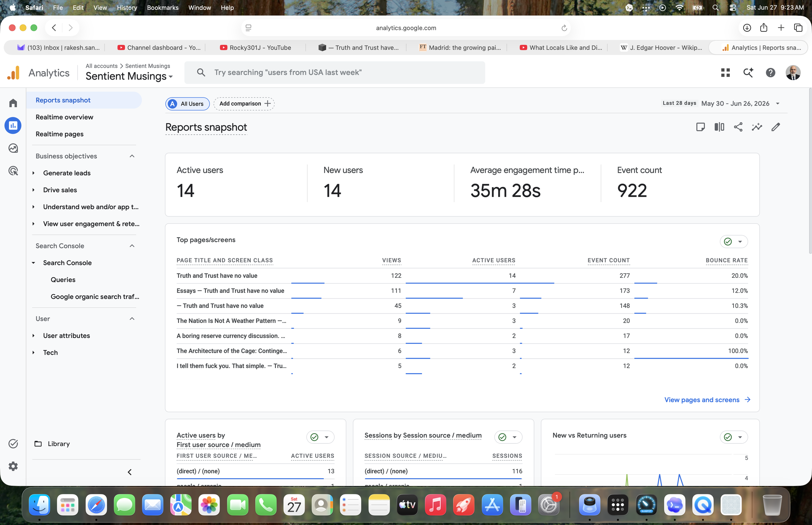The height and width of the screenshot is (525, 812).
Task: Switch to the Madrid FT article tab
Action: pyautogui.click(x=460, y=48)
